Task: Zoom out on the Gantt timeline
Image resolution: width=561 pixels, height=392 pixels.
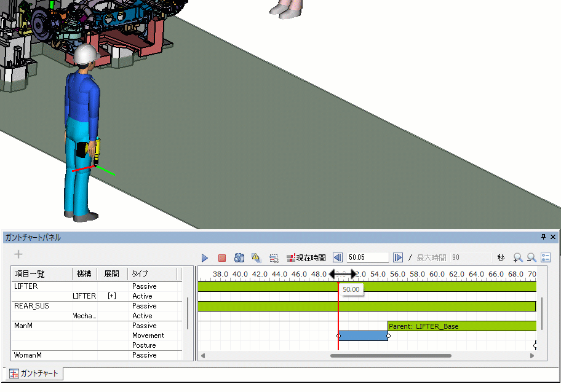Action: tap(531, 258)
